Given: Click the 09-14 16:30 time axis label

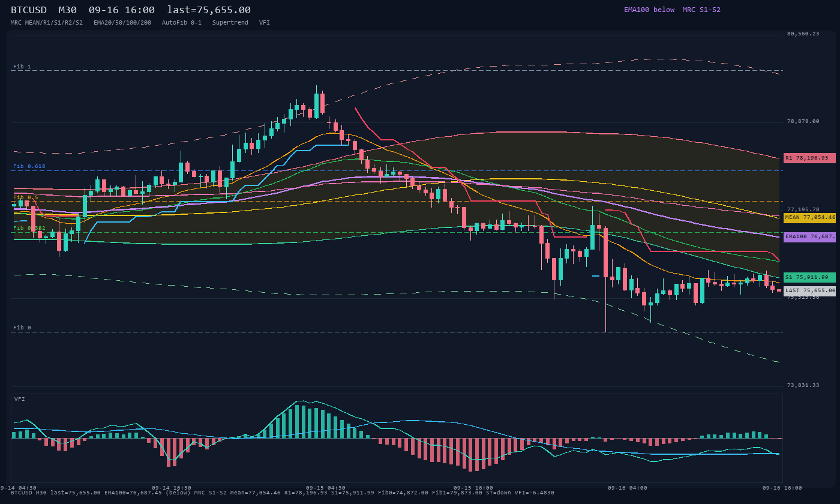Looking at the screenshot, I should click(x=172, y=488).
